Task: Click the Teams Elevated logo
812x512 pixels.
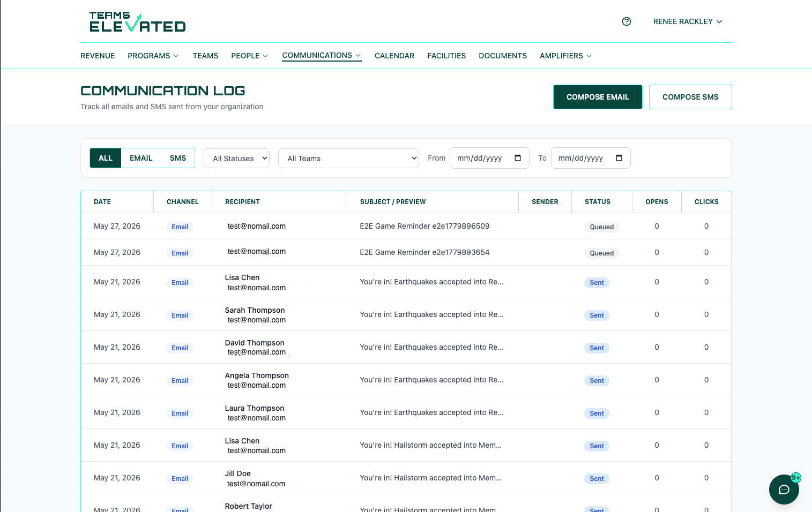Action: click(138, 22)
